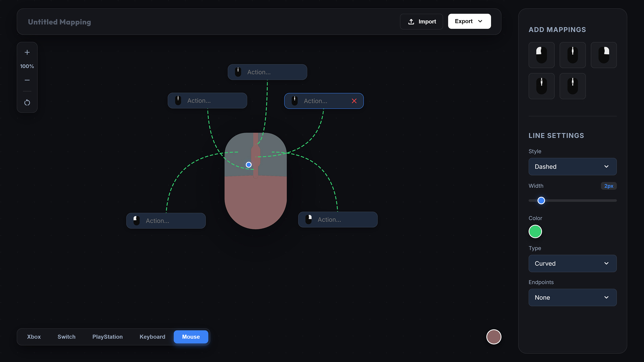Image resolution: width=644 pixels, height=362 pixels.
Task: Open the line Style dropdown
Action: point(572,167)
